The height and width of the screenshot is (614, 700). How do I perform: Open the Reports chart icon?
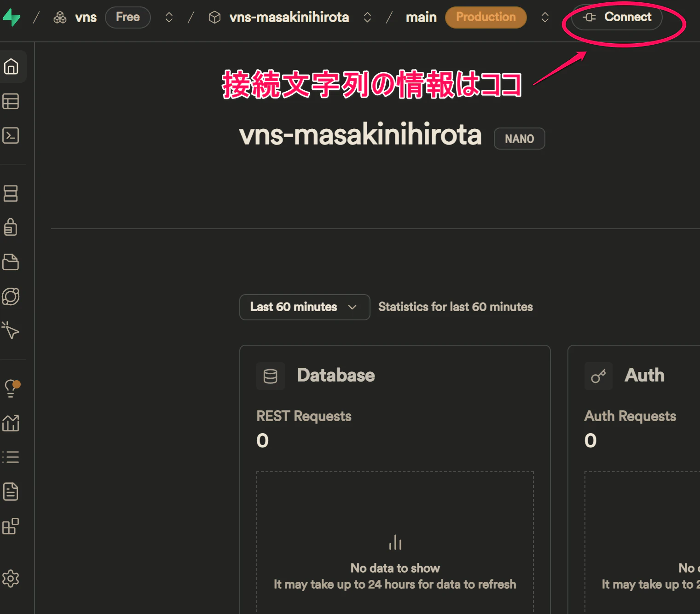pyautogui.click(x=11, y=423)
